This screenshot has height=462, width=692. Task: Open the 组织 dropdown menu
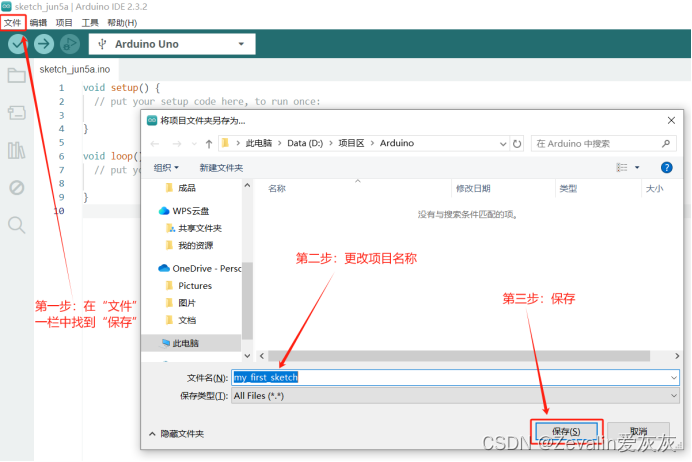(166, 168)
